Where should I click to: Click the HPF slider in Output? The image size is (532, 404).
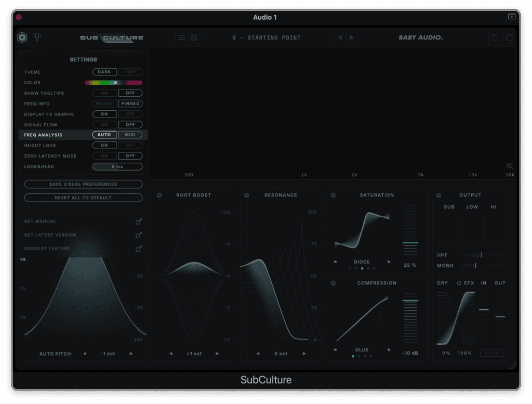tap(482, 255)
